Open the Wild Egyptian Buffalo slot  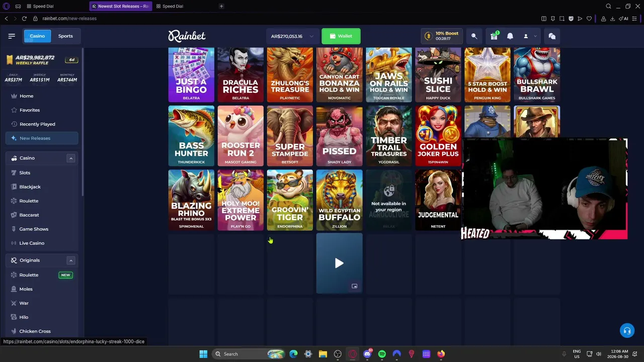tap(339, 200)
